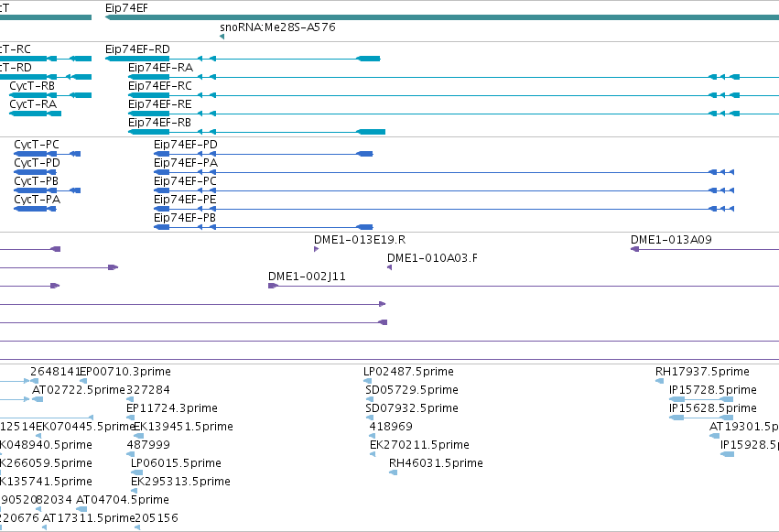The width and height of the screenshot is (779, 532).
Task: Click the EK295313.5prime label
Action: point(180,482)
